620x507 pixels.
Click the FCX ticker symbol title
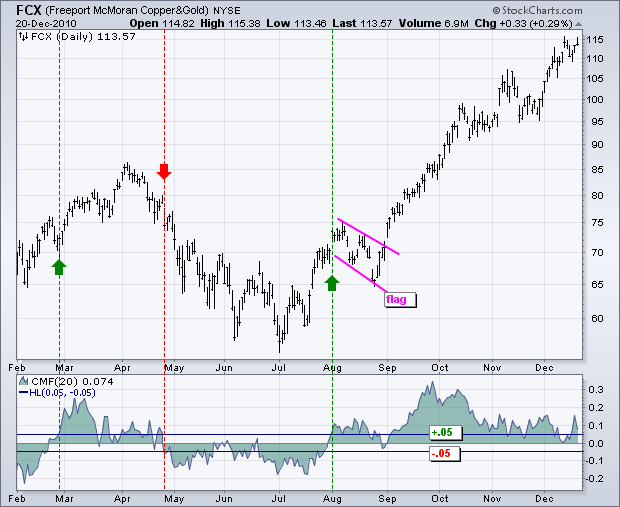(28, 10)
